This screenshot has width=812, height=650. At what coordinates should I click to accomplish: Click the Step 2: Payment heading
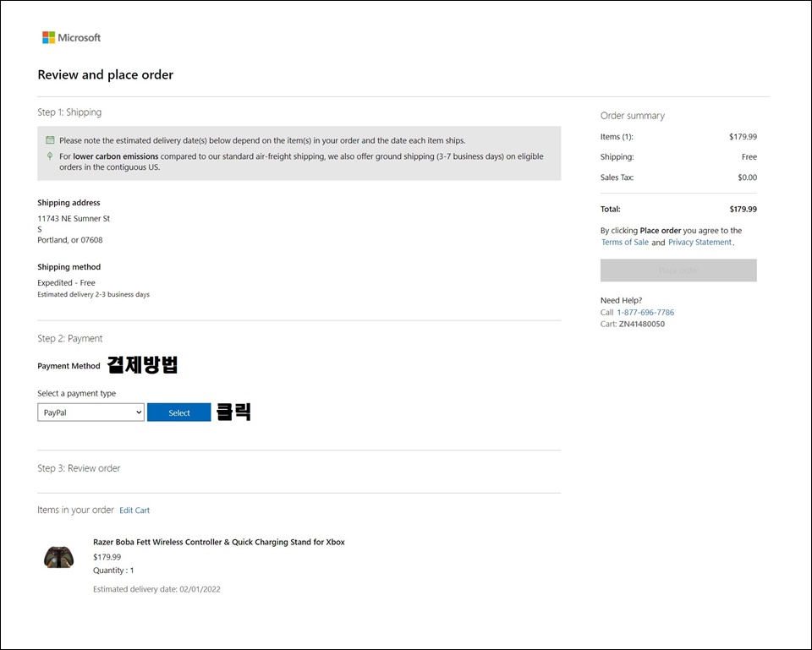click(x=70, y=338)
